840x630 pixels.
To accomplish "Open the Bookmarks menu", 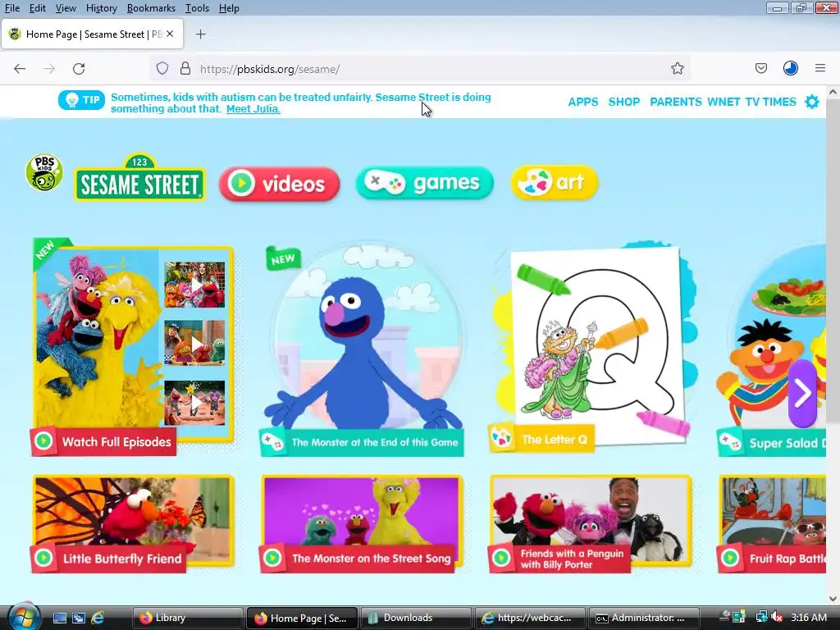I will (x=151, y=8).
